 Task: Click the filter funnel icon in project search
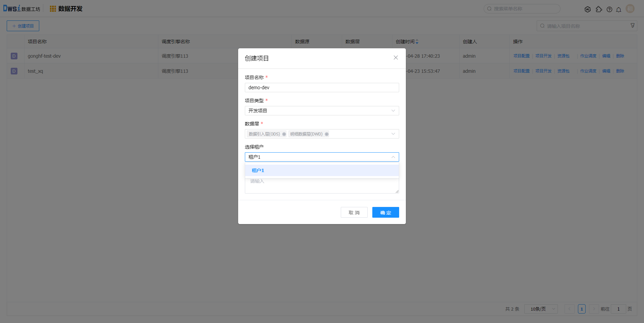click(633, 25)
